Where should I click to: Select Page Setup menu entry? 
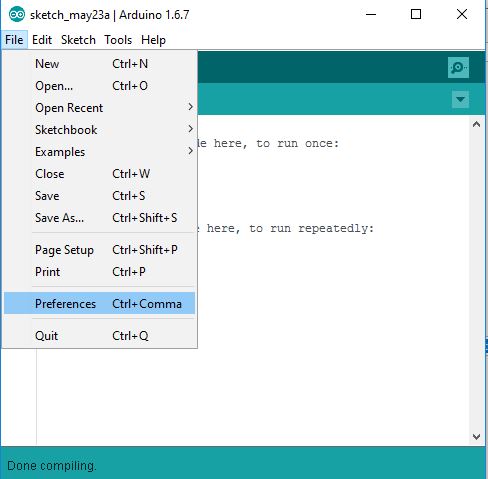[99, 250]
